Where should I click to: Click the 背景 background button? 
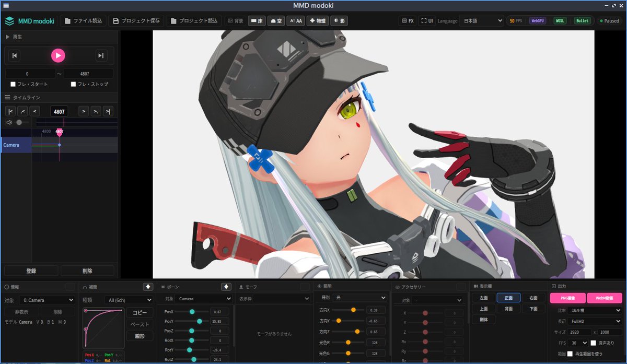click(x=236, y=21)
